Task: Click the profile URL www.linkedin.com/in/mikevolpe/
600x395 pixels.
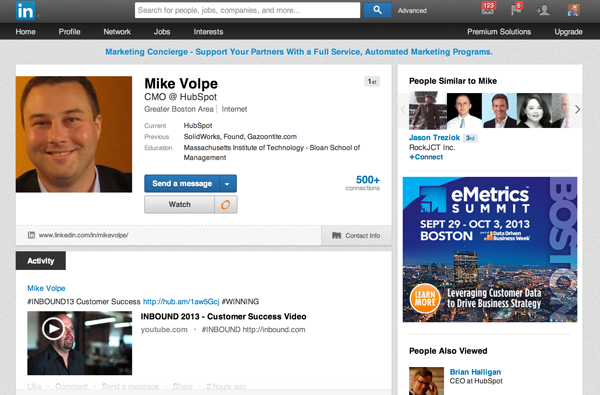Action: point(83,235)
